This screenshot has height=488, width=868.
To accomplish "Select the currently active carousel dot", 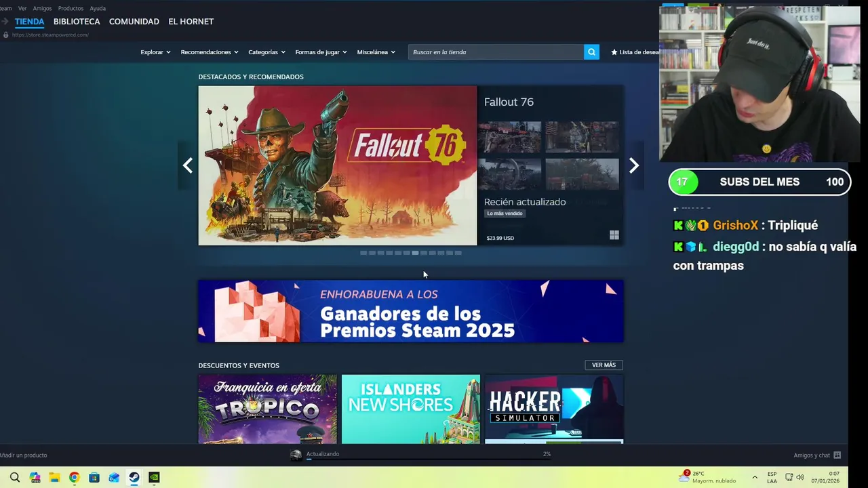I will [x=415, y=253].
